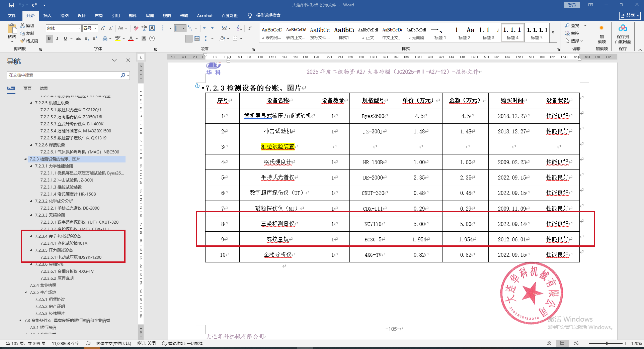Click the bullet list icon
The width and height of the screenshot is (644, 349).
[164, 28]
